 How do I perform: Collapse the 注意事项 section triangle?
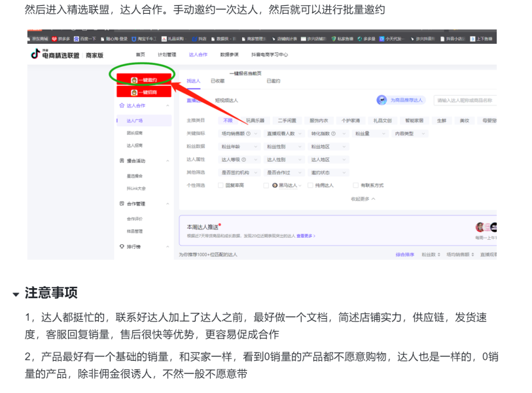[x=16, y=295]
